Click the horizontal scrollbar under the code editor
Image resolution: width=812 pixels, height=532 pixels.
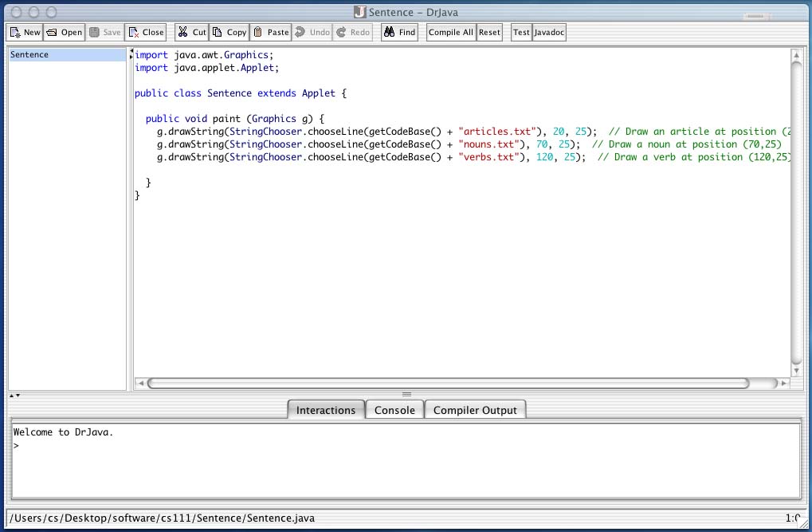pyautogui.click(x=447, y=384)
